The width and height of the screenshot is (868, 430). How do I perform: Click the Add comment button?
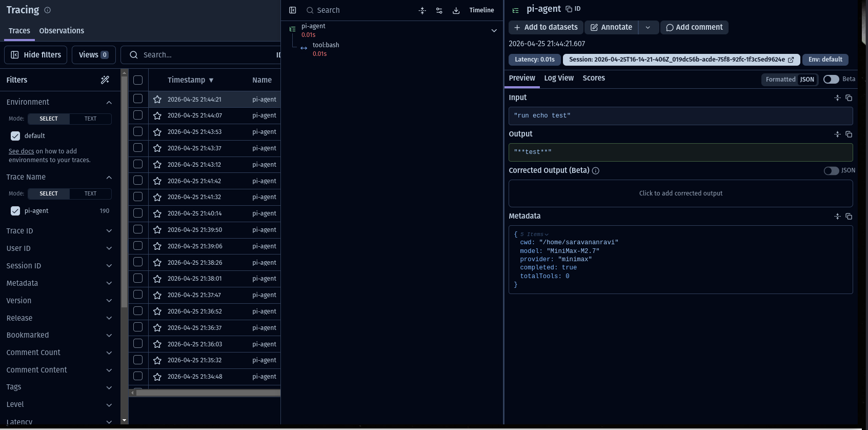[694, 27]
